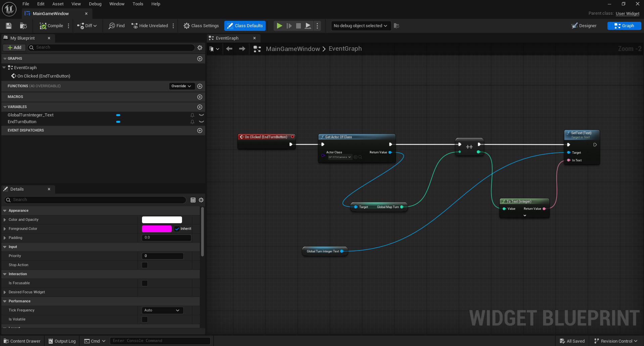Collapse the Appearance section

pyautogui.click(x=5, y=211)
